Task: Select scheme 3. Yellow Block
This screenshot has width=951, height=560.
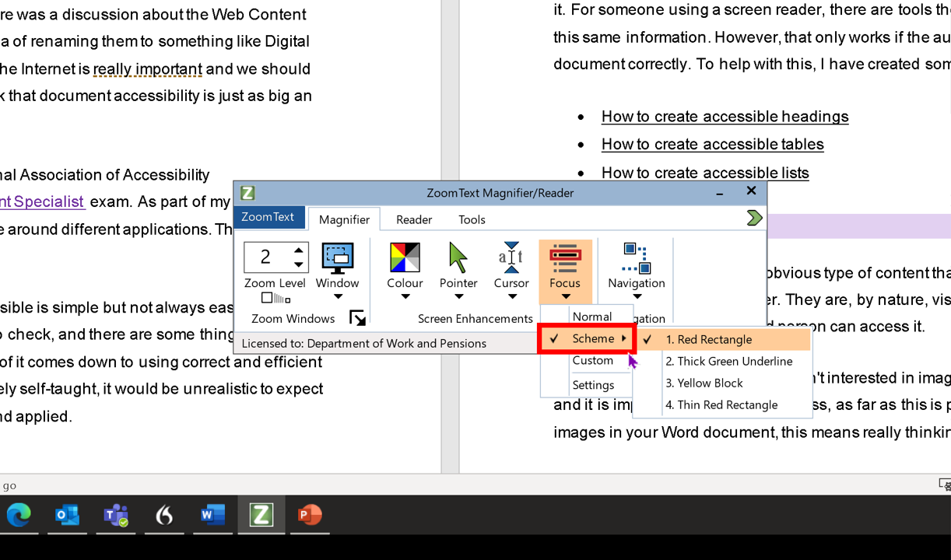Action: pos(723,383)
